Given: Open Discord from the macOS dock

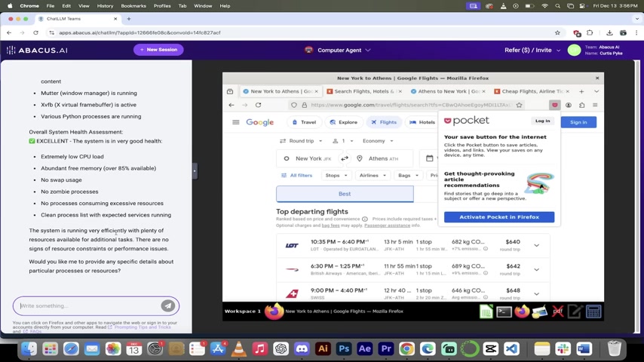Looking at the screenshot, I should click(302, 349).
